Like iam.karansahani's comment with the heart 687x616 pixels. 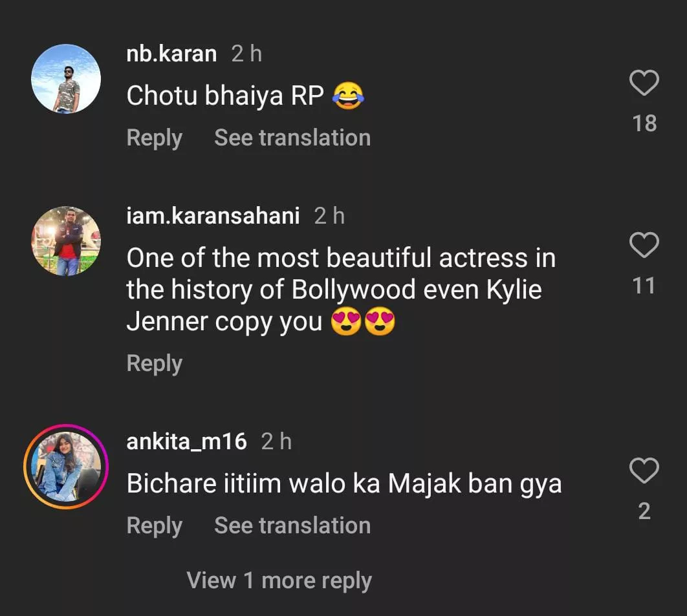(644, 246)
